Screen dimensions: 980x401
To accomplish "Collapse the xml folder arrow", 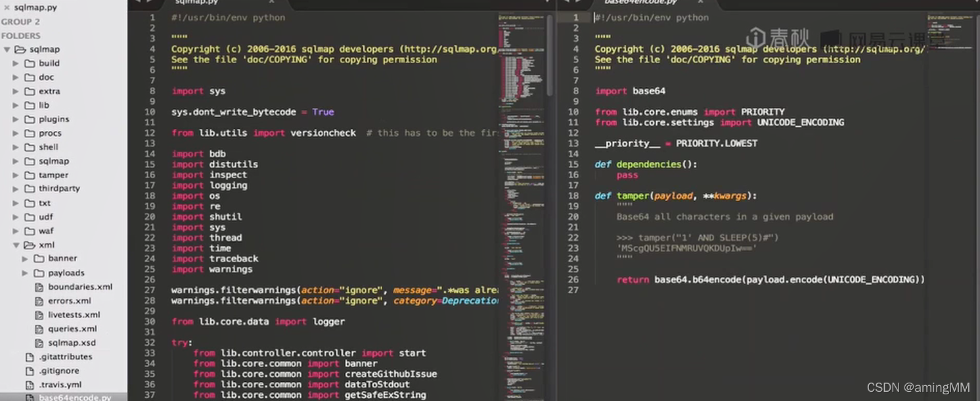I will pyautogui.click(x=16, y=245).
